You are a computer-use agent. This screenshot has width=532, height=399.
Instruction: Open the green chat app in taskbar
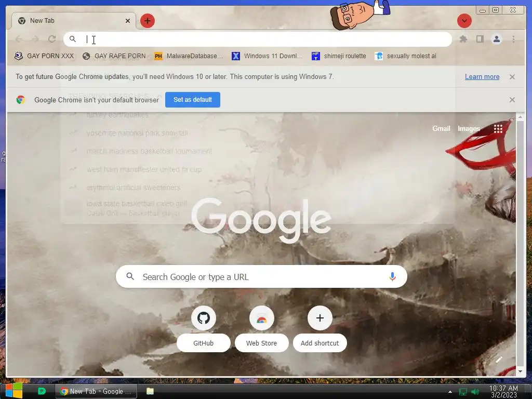(x=42, y=391)
